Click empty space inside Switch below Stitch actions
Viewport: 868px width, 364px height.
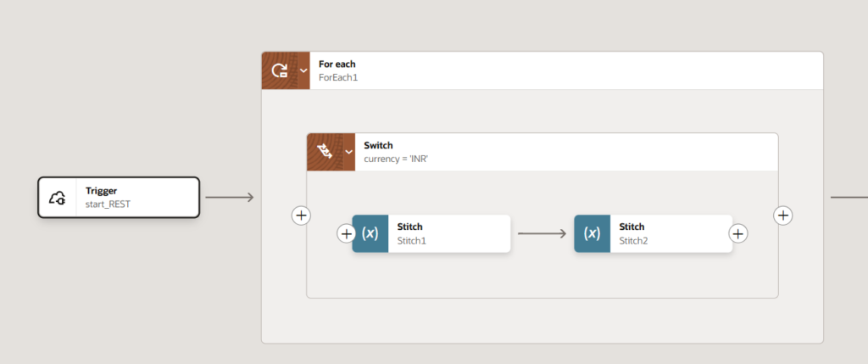(542, 276)
